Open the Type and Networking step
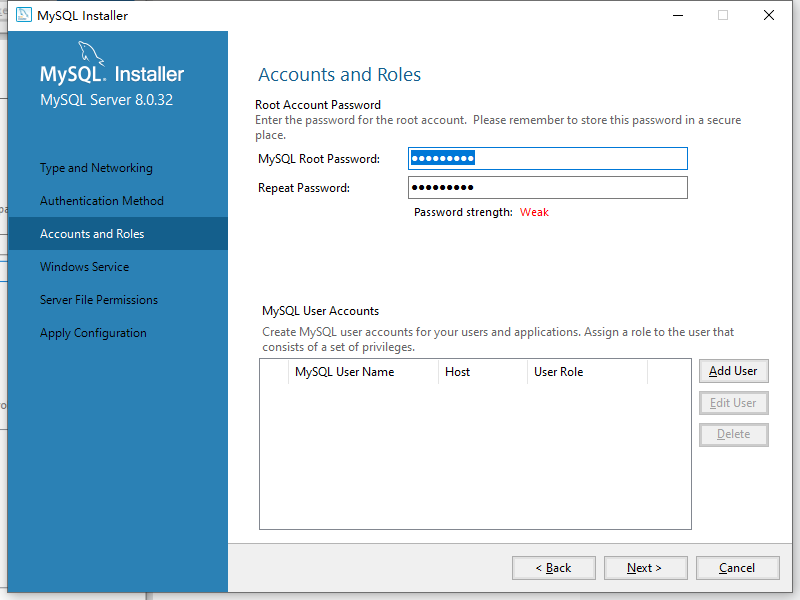The width and height of the screenshot is (800, 600). coord(96,168)
